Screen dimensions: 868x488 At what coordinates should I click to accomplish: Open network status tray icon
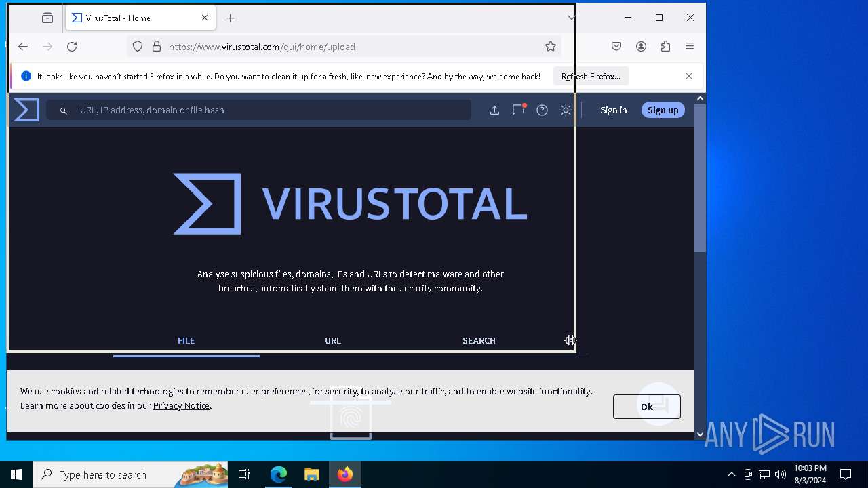764,474
